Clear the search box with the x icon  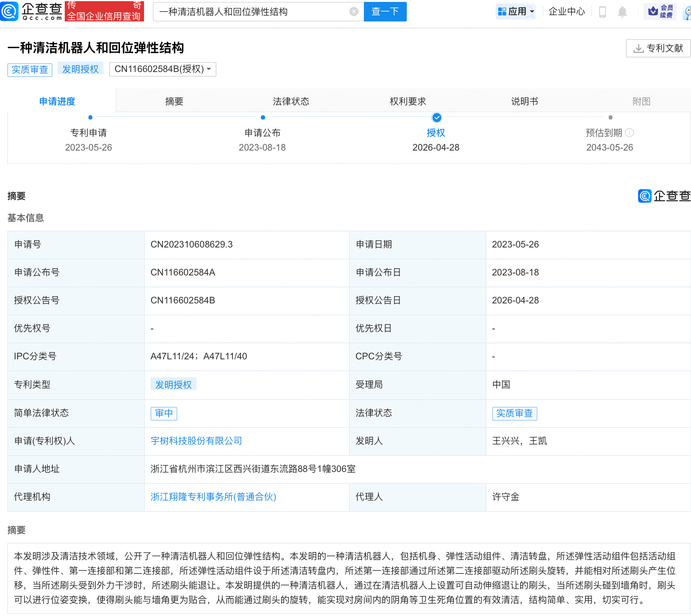click(353, 11)
